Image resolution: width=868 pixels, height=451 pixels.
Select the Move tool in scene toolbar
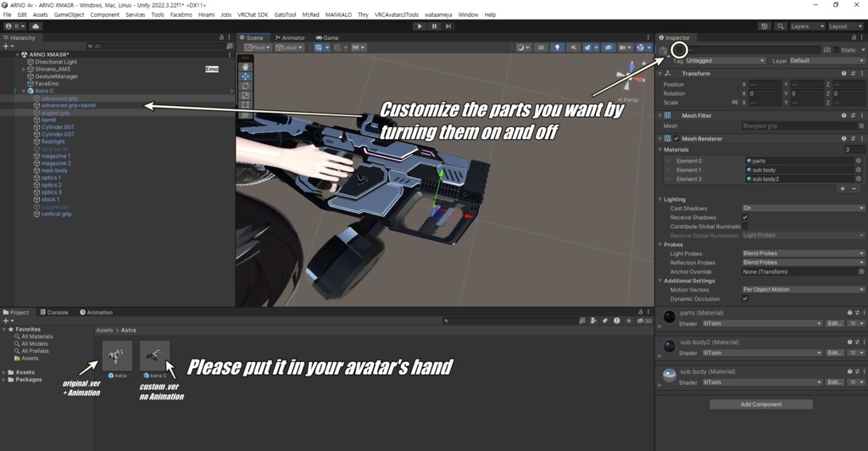(x=245, y=76)
